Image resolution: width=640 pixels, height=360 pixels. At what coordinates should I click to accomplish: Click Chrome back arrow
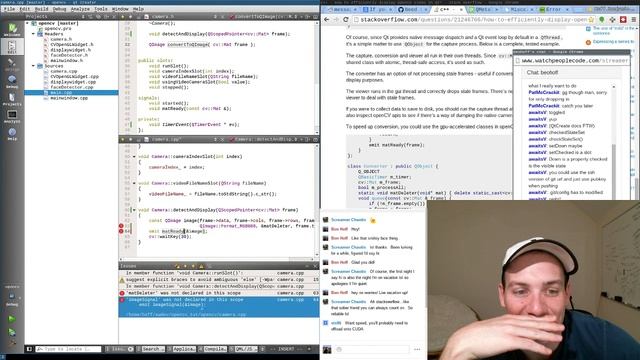327,20
